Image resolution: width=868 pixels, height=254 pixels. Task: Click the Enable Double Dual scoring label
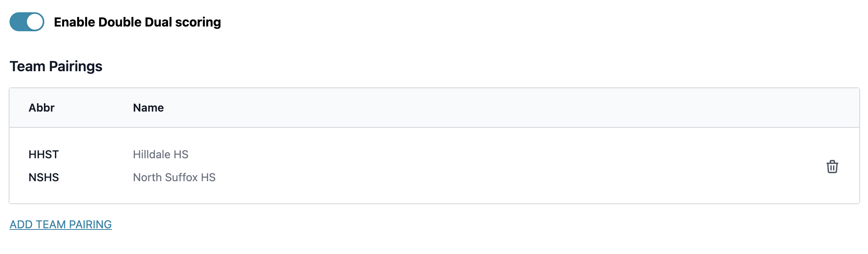pyautogui.click(x=137, y=22)
